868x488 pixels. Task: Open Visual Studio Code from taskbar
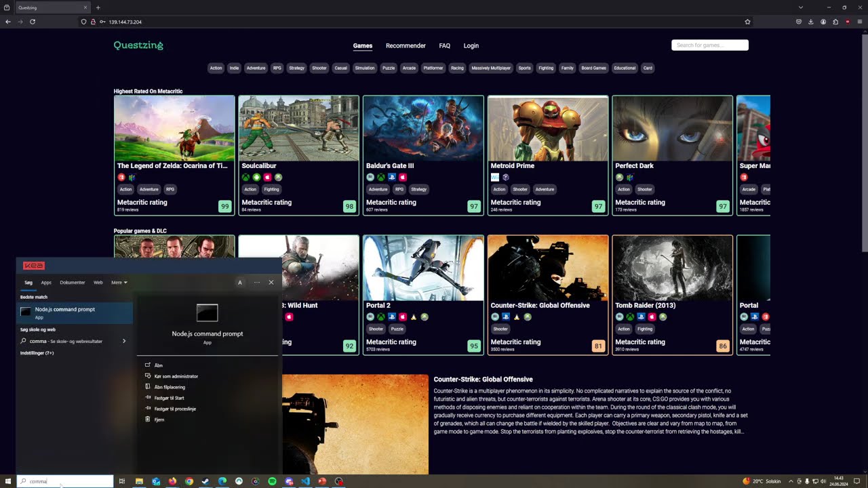(x=305, y=481)
